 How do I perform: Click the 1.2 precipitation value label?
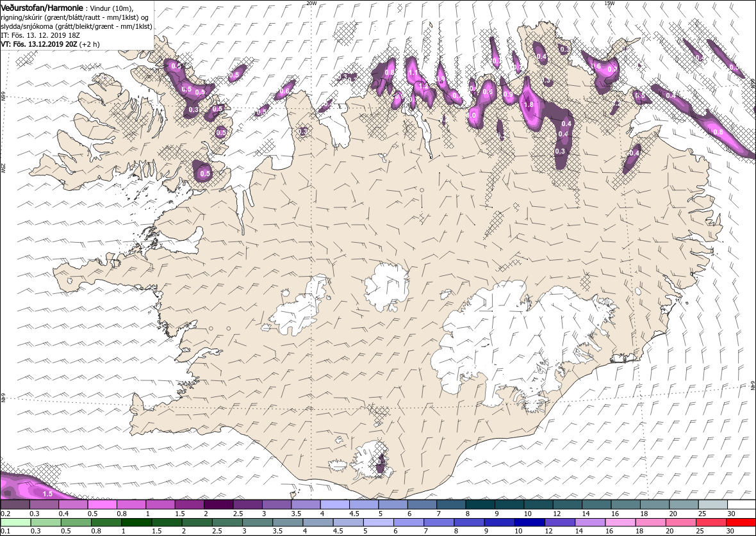(423, 85)
